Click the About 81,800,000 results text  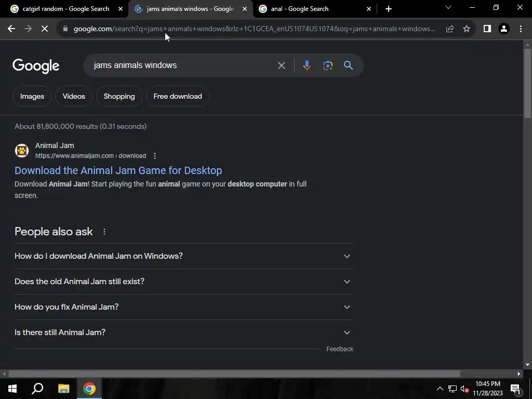coord(81,127)
